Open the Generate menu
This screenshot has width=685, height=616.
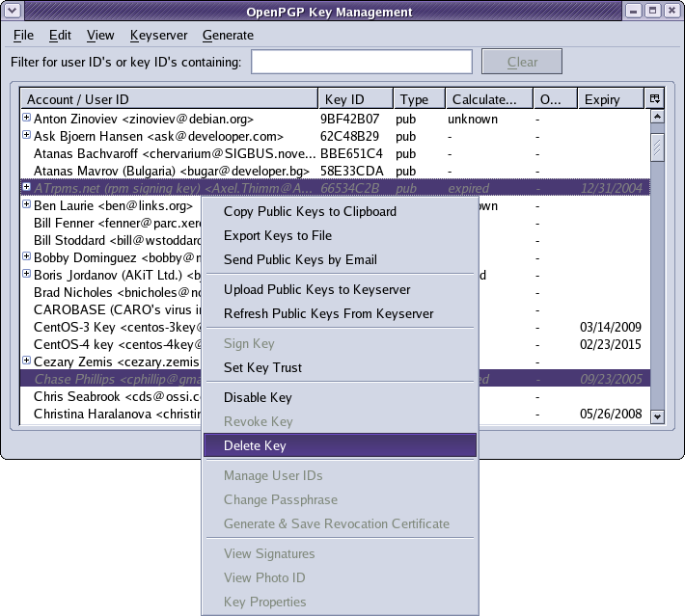[x=228, y=35]
